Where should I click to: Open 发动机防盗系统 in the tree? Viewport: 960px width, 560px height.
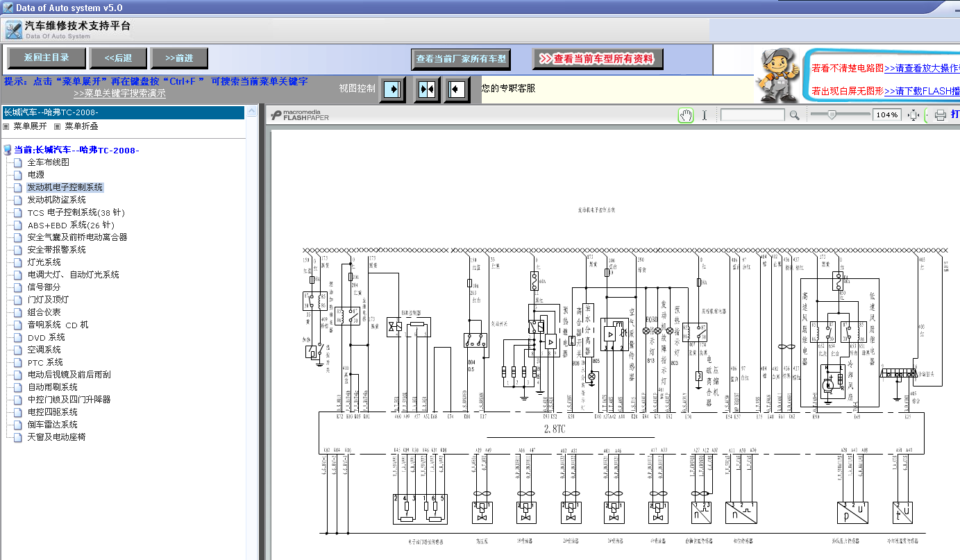point(56,200)
